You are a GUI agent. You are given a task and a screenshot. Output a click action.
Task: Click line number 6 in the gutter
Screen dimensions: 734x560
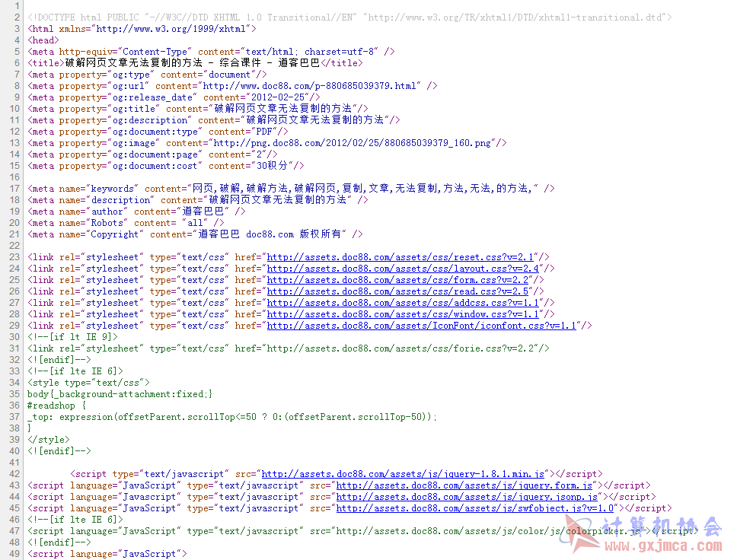click(18, 63)
